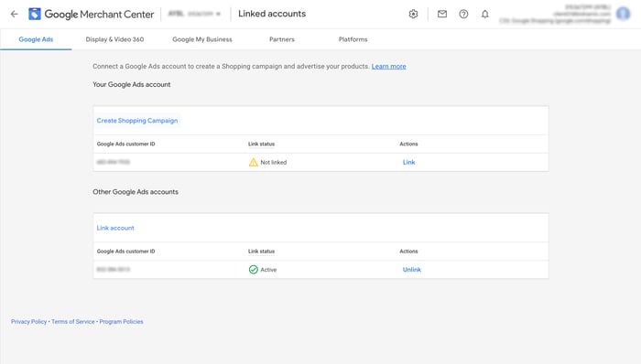Click the blurred customer ID in Active row
The image size is (641, 364).
pyautogui.click(x=114, y=269)
